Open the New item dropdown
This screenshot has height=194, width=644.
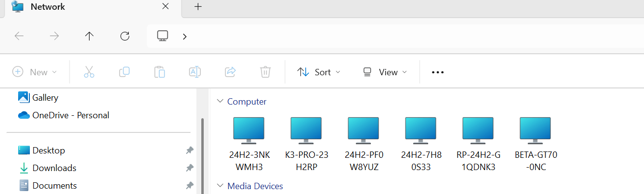coord(35,72)
